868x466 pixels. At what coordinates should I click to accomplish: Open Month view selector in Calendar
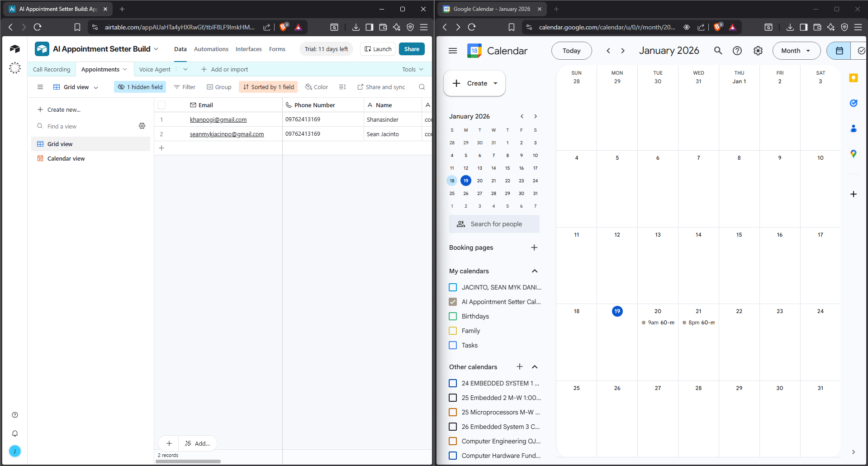coord(796,51)
